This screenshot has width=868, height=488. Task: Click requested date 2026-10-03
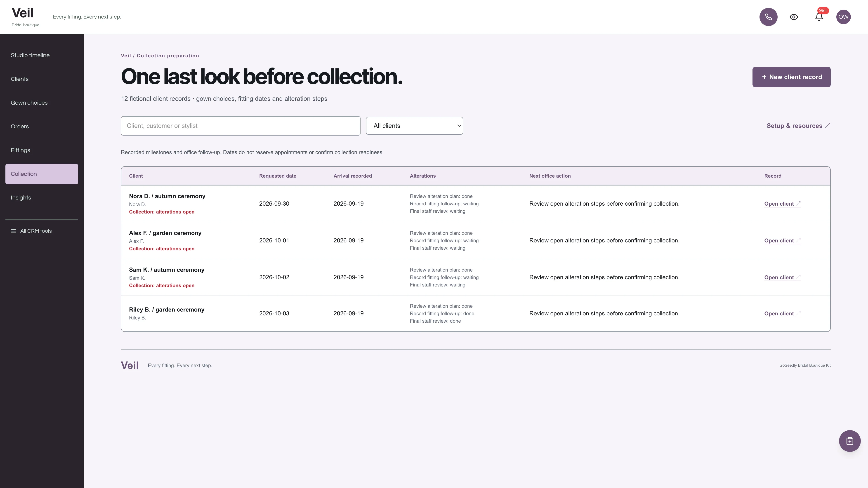274,314
